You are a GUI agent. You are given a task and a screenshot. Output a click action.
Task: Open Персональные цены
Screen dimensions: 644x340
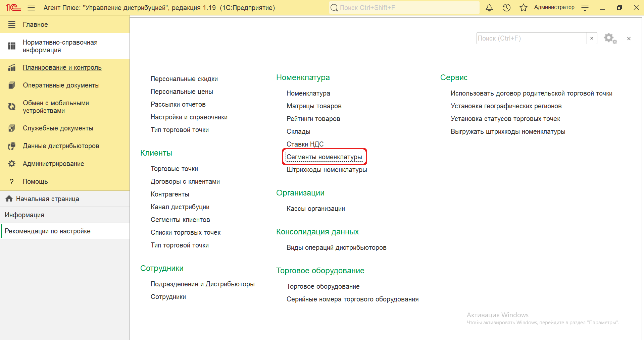point(182,92)
